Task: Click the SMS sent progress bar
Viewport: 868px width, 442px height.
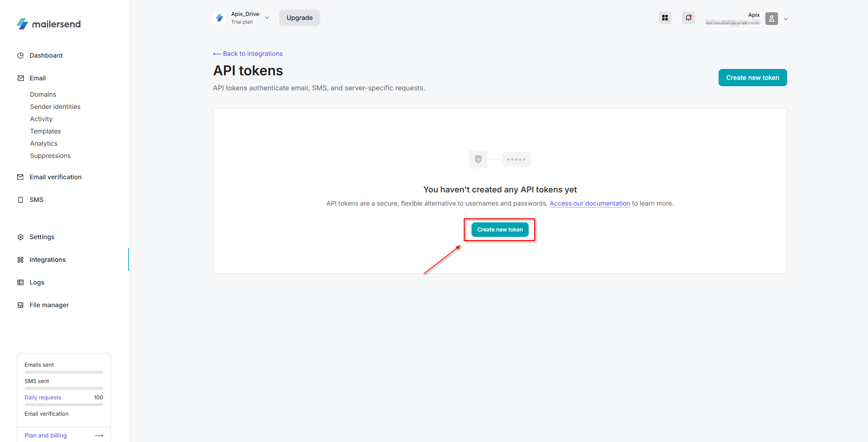Action: pyautogui.click(x=64, y=388)
